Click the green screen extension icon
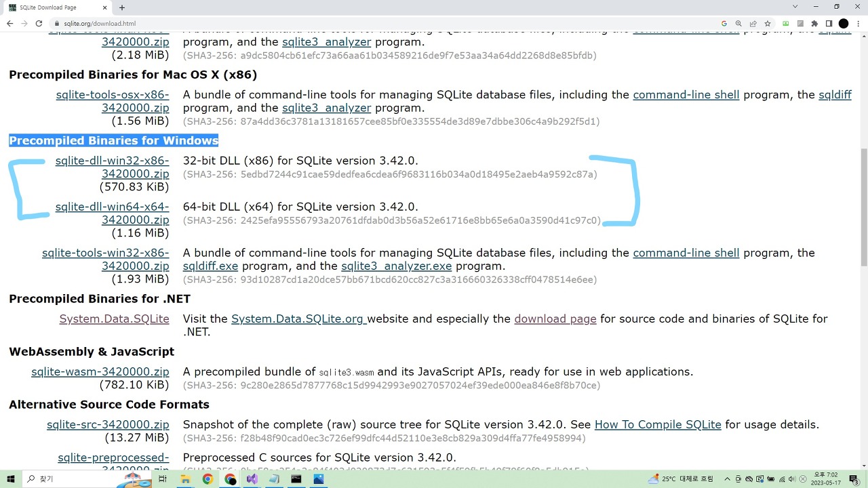The width and height of the screenshot is (868, 488). [x=786, y=24]
